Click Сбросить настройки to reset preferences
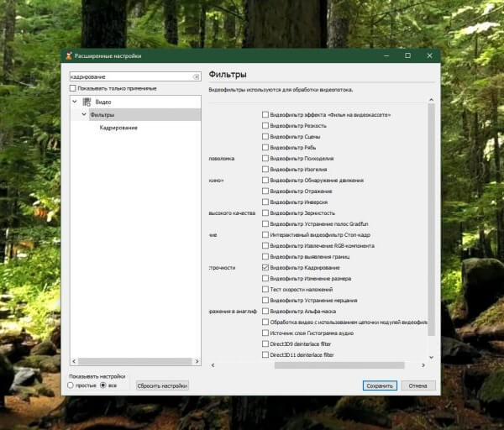Screen dimensions: 504x430 pos(163,385)
